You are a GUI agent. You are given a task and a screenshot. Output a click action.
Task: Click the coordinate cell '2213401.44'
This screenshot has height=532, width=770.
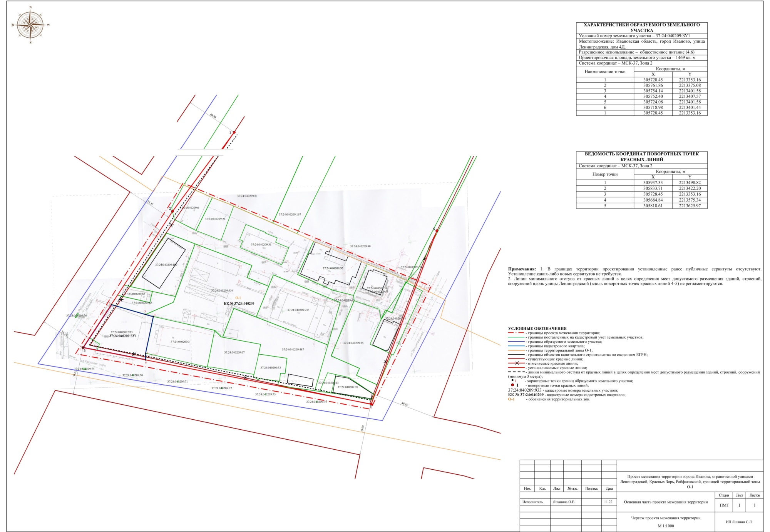pos(690,108)
